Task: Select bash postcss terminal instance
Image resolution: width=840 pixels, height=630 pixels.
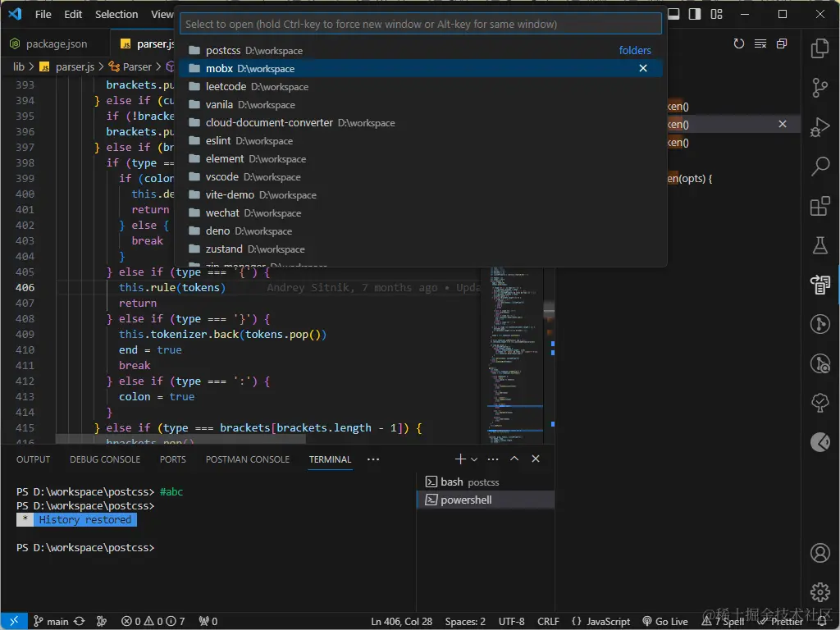Action: pyautogui.click(x=486, y=482)
